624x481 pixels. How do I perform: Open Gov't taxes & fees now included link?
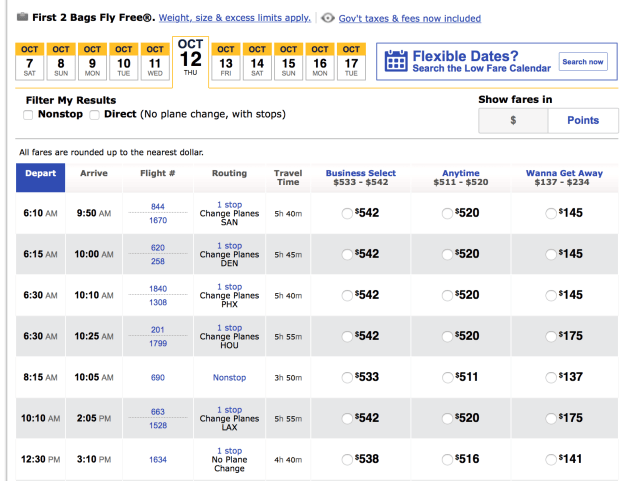point(410,18)
